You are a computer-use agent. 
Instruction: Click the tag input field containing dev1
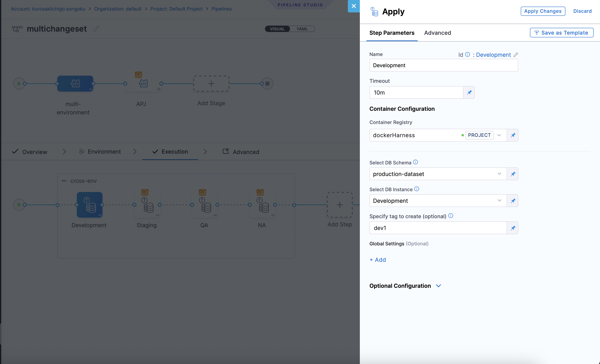438,228
